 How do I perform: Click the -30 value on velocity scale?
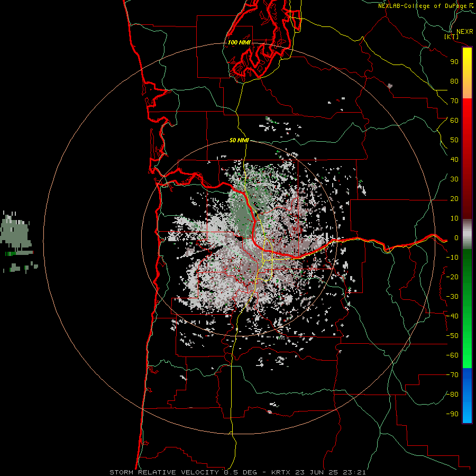(452, 297)
